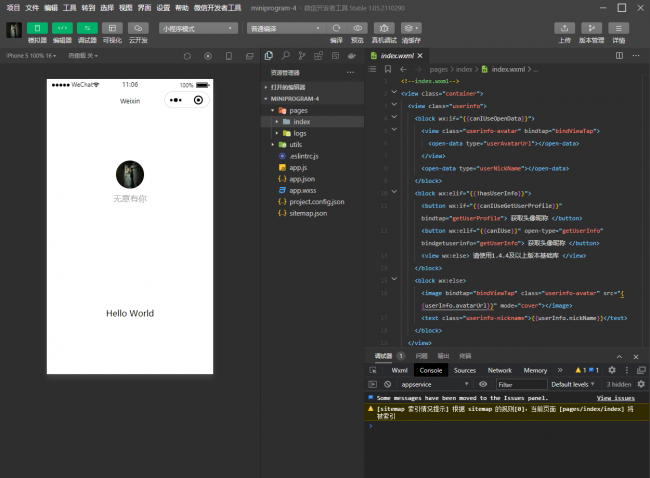
Task: Click the real device debug icon
Action: pyautogui.click(x=384, y=28)
